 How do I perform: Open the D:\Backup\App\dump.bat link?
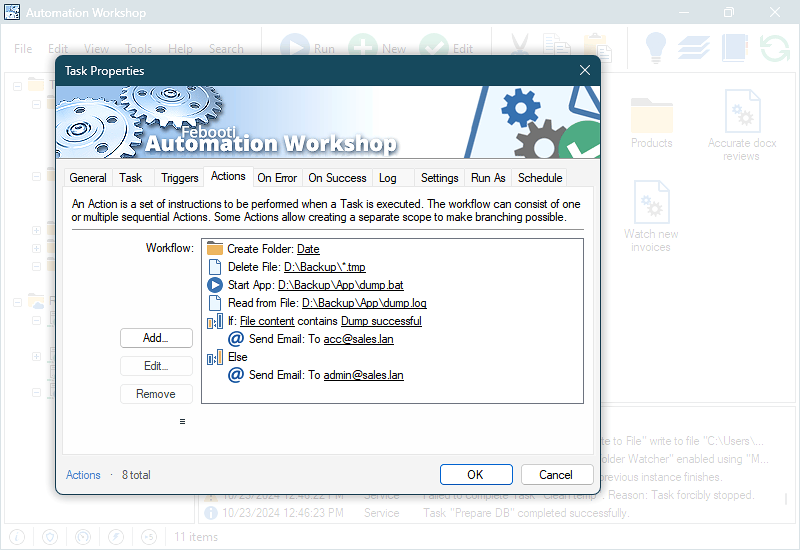[x=340, y=285]
